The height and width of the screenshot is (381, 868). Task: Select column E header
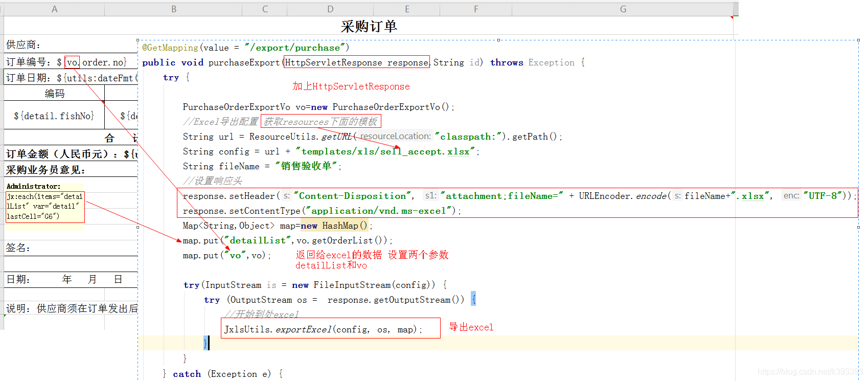[407, 9]
